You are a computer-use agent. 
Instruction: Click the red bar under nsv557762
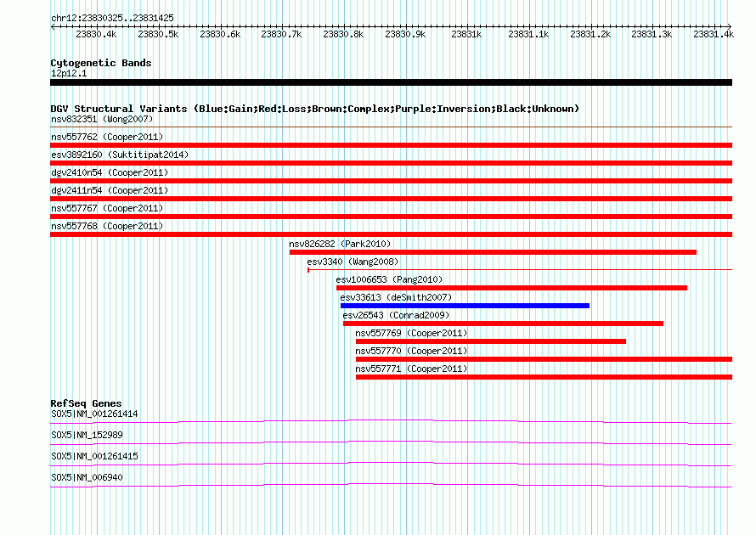pyautogui.click(x=391, y=145)
